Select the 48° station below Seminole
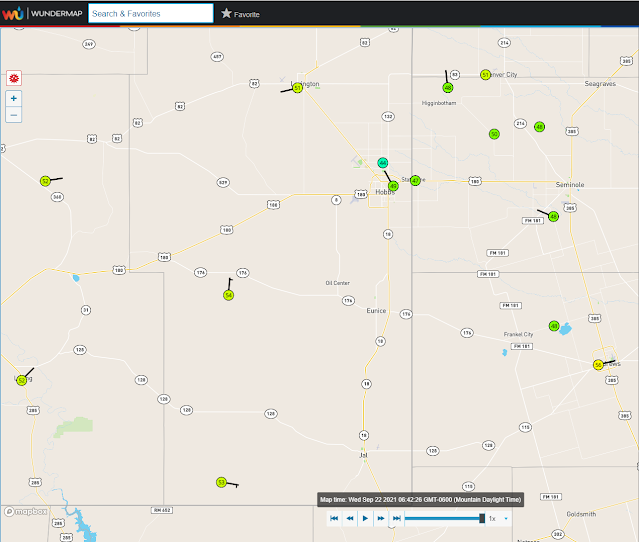The image size is (639, 542). (x=553, y=216)
